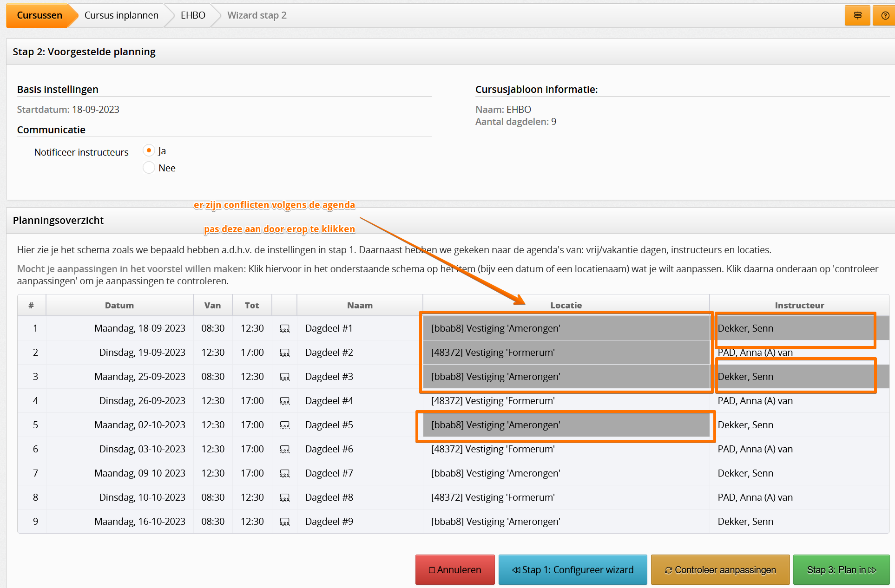Click the classroom icon in Dagdeel #1 row

pos(284,329)
